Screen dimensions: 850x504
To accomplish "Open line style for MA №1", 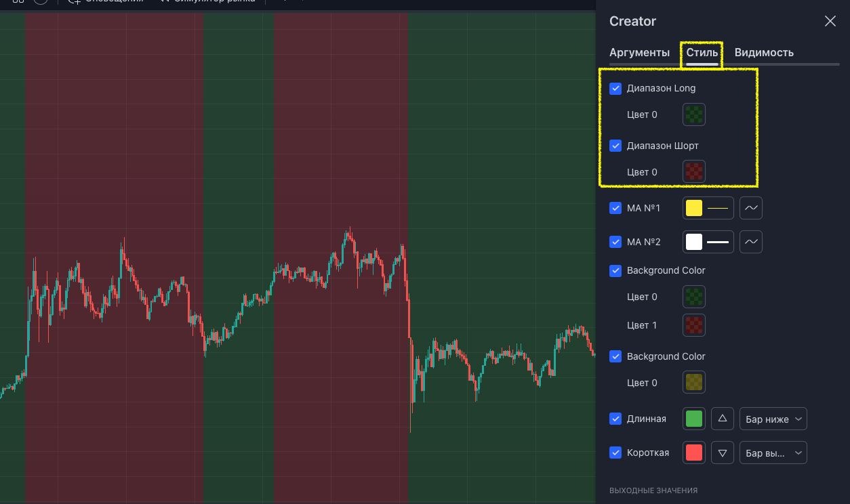I will coord(751,208).
